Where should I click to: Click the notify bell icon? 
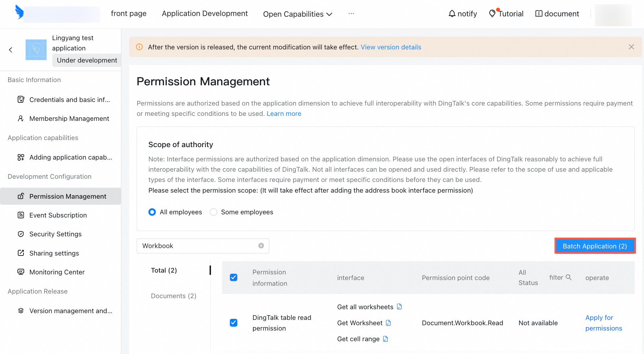click(x=452, y=14)
